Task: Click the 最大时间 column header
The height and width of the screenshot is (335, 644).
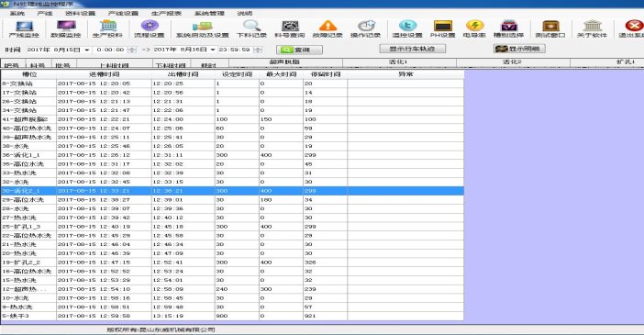Action: click(281, 74)
